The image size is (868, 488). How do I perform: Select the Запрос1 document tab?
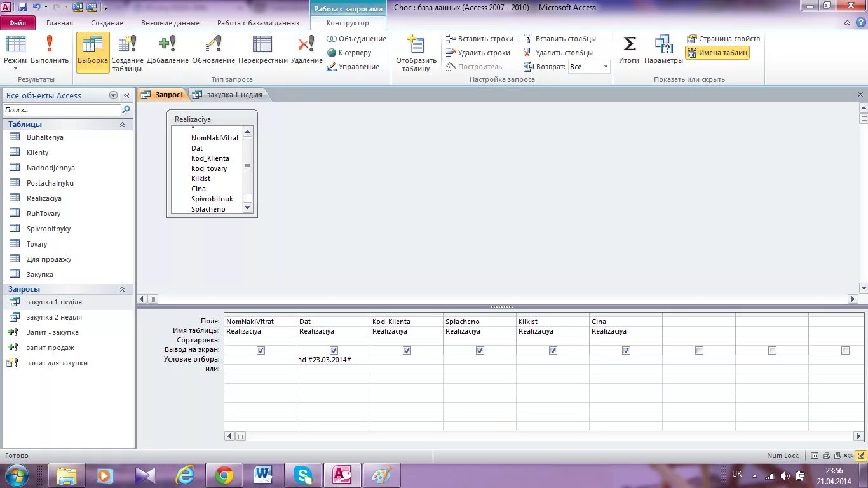[163, 95]
